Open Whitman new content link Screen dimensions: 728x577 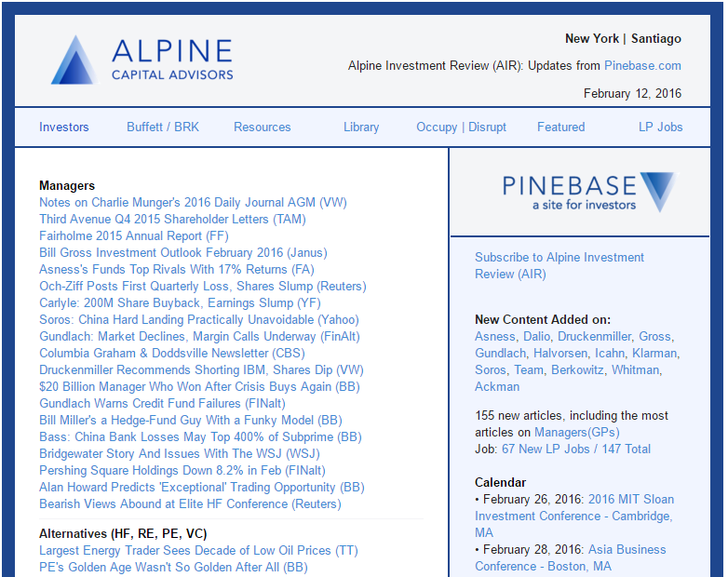pyautogui.click(x=635, y=369)
